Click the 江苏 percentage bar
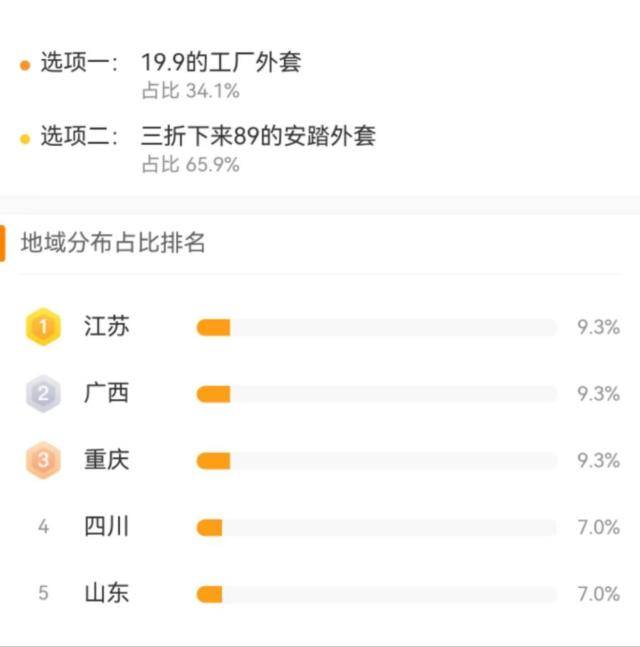This screenshot has width=640, height=647. [376, 328]
